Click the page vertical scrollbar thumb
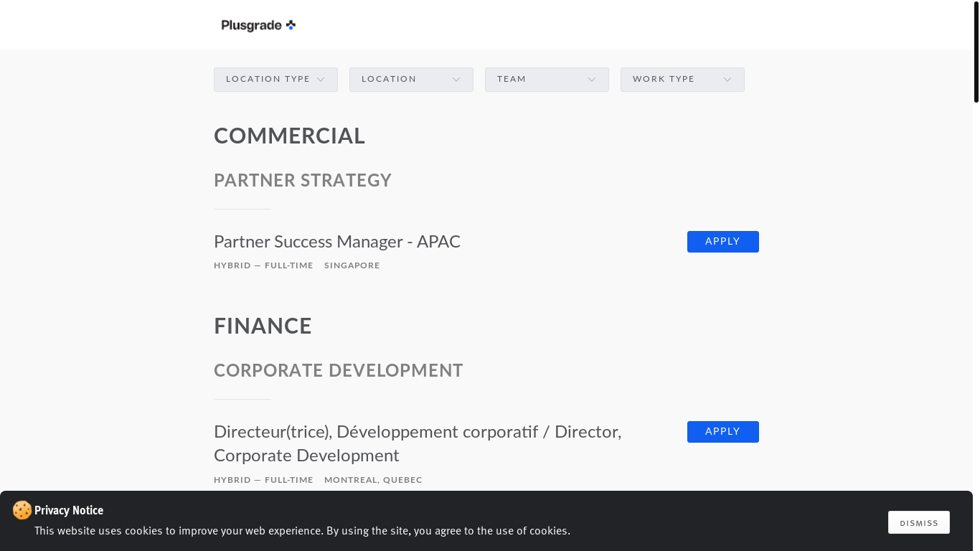The width and height of the screenshot is (980, 551). tap(976, 52)
